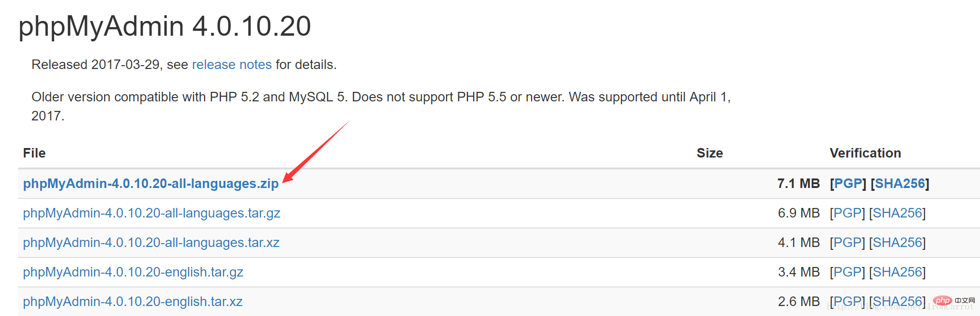980x316 pixels.
Task: Open SHA256 checksum for all-languages.tar.gz
Action: 897,213
